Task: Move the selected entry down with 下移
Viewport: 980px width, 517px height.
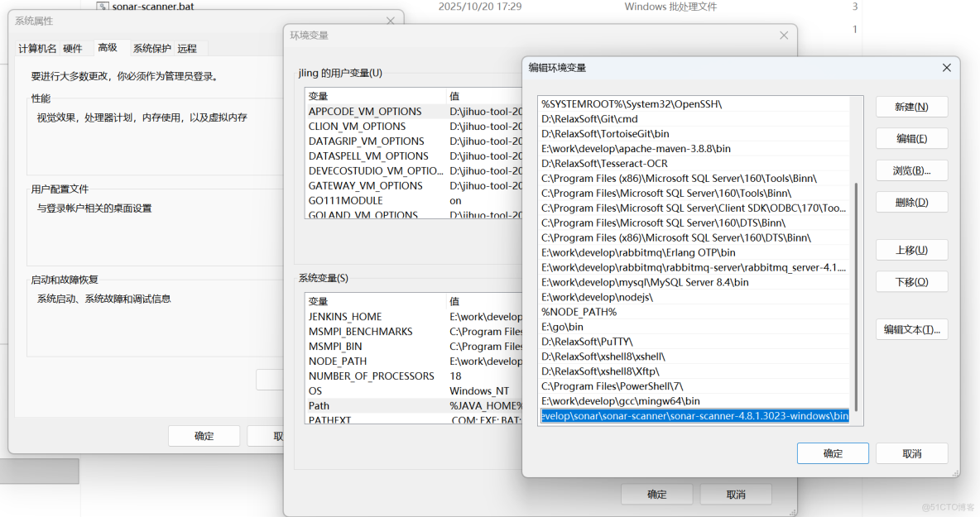Action: 911,281
